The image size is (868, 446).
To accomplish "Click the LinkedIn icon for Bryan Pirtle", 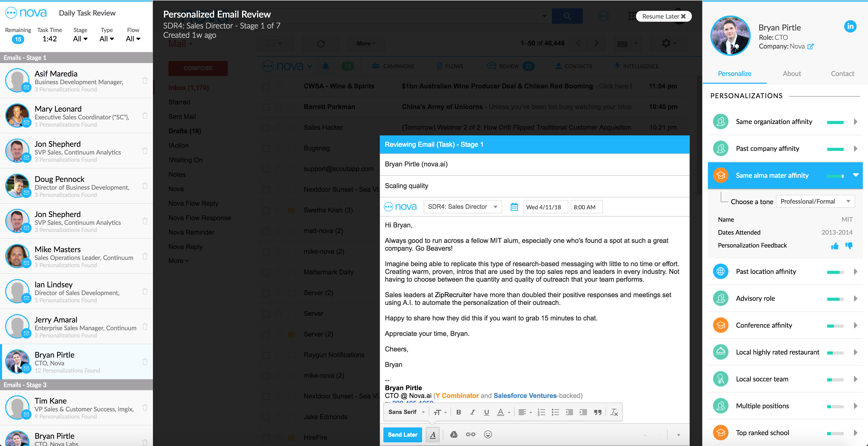I will tap(850, 26).
